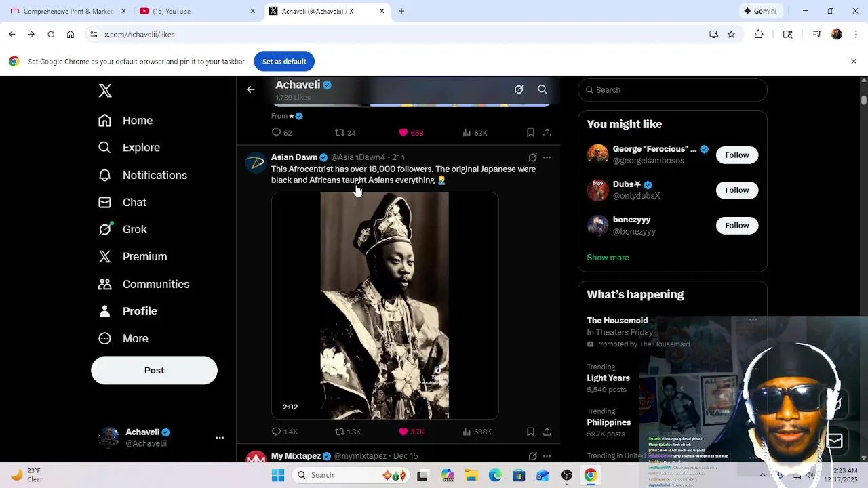Open Microsoft Edge from the taskbar

(495, 475)
